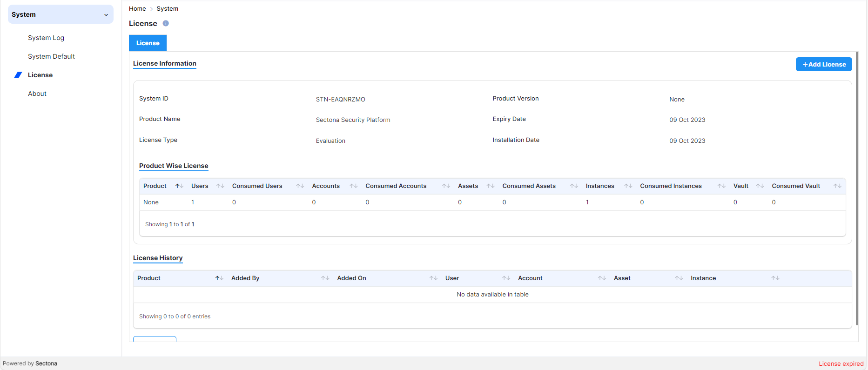Sort License History by Added On
Screen dimensions: 868x370
pos(433,278)
